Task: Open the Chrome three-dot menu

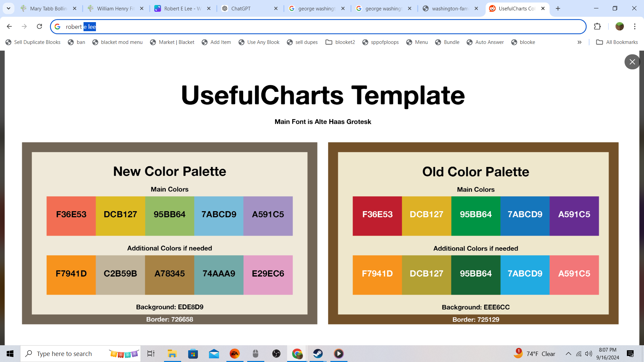Action: (x=635, y=26)
